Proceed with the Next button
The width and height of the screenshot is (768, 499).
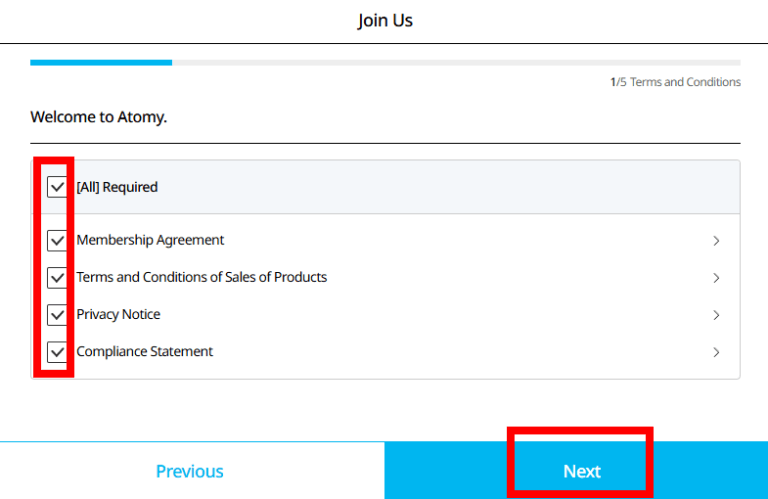tap(581, 471)
